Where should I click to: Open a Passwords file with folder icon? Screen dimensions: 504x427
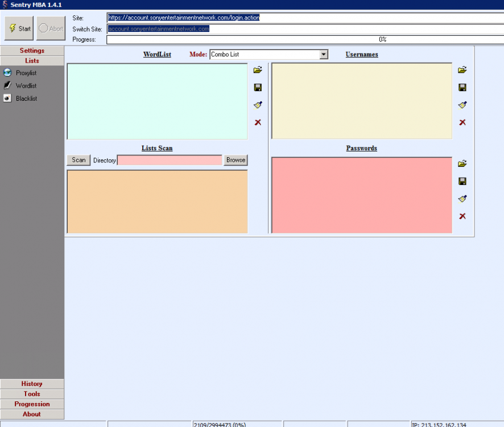(462, 164)
